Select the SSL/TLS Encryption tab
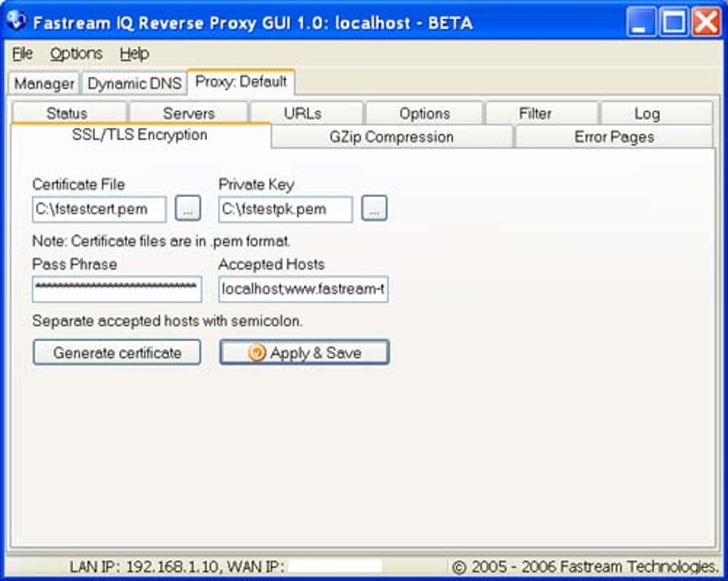 [x=140, y=135]
